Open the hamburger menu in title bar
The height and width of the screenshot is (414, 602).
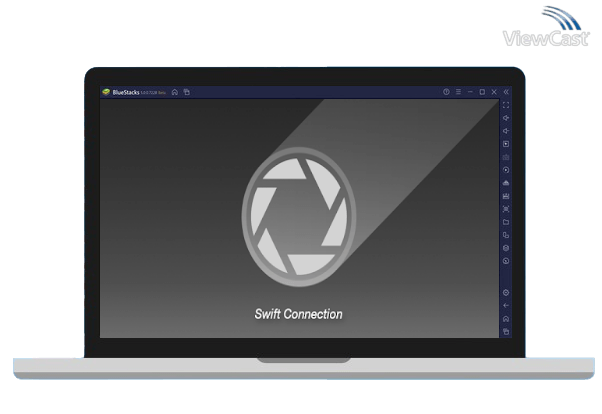[458, 92]
